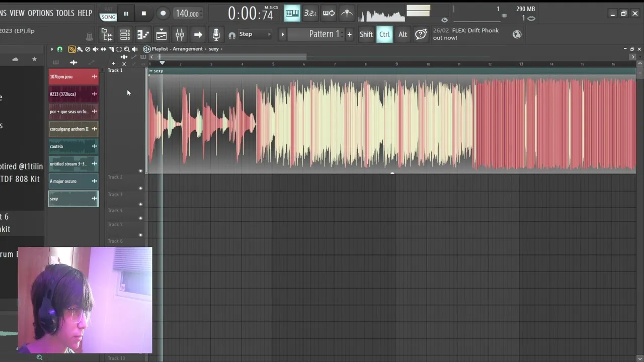Select the Mute tool speaker icon
Viewport: 644px width, 362px height.
pyautogui.click(x=95, y=49)
